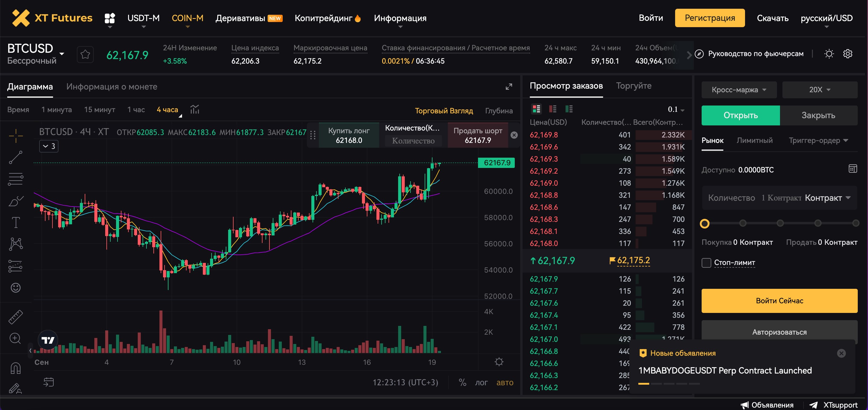Click the Регистрация button
Image resolution: width=868 pixels, height=410 pixels.
click(710, 18)
